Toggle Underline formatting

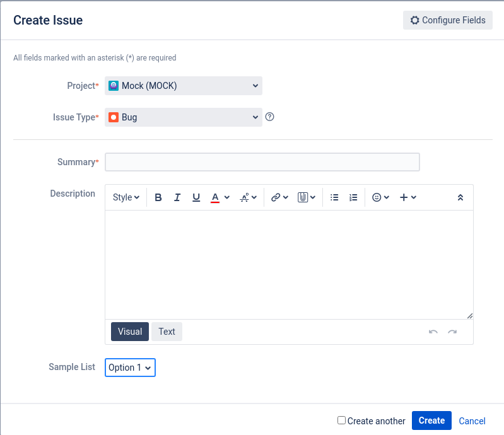tap(196, 197)
